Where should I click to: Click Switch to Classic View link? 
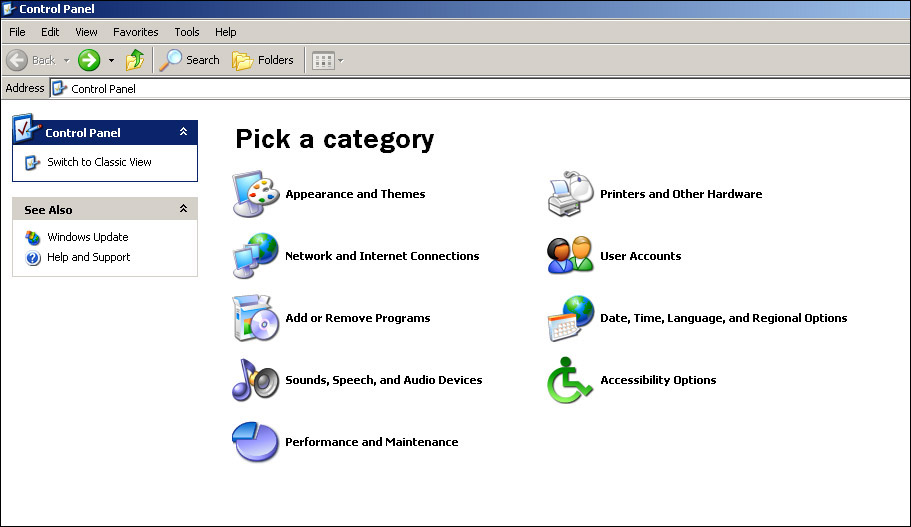coord(99,162)
